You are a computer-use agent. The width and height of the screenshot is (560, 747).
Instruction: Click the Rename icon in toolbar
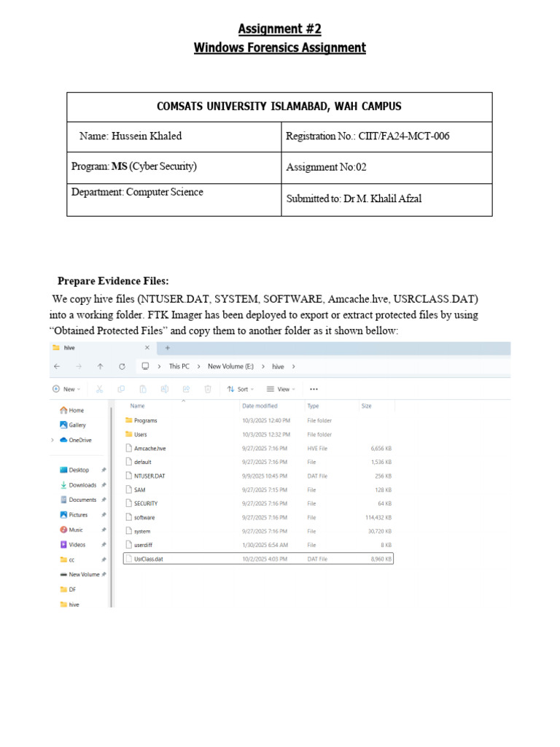point(164,390)
